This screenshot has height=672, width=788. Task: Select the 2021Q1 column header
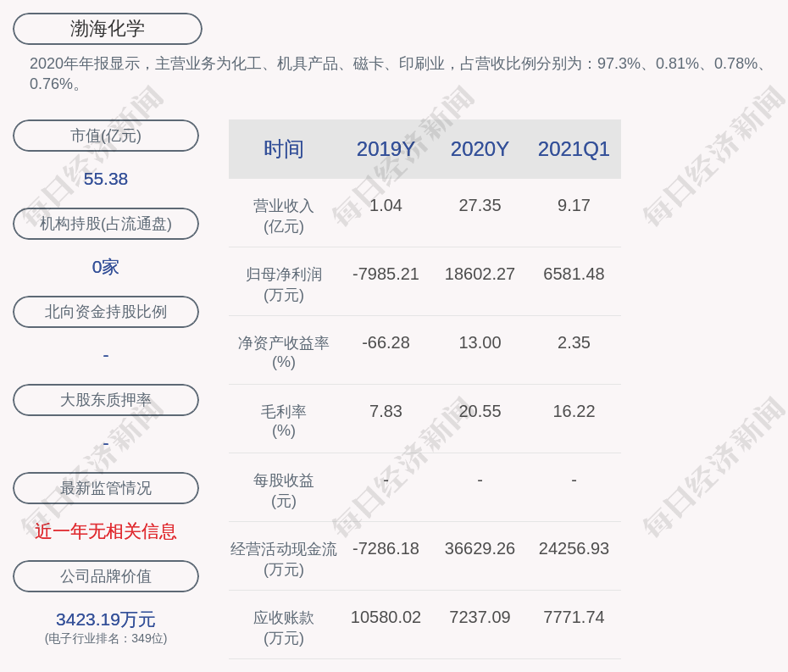pos(574,149)
